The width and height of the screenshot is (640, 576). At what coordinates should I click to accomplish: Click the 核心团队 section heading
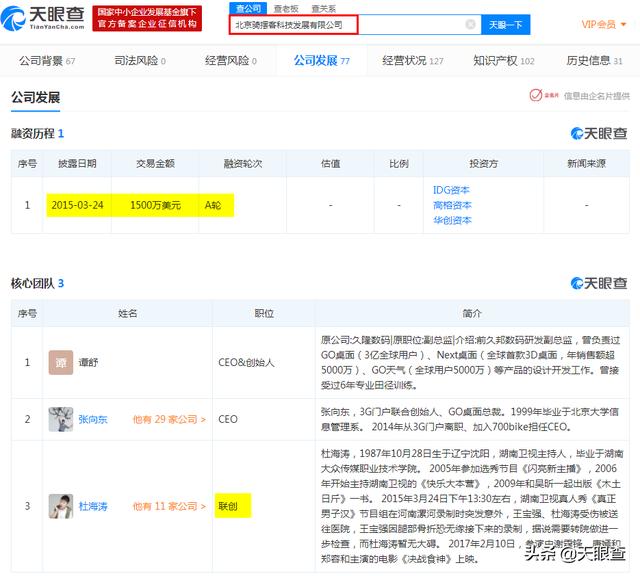pos(37,283)
